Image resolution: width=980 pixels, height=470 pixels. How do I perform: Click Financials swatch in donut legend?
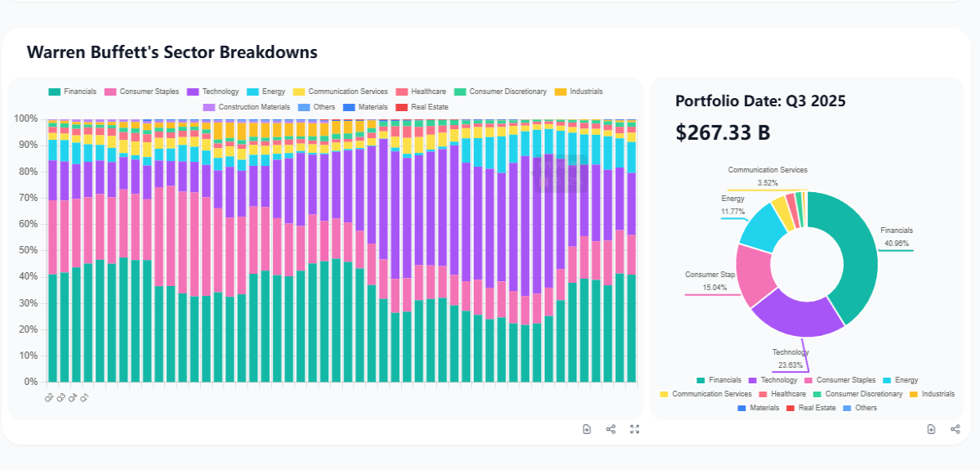(700, 380)
